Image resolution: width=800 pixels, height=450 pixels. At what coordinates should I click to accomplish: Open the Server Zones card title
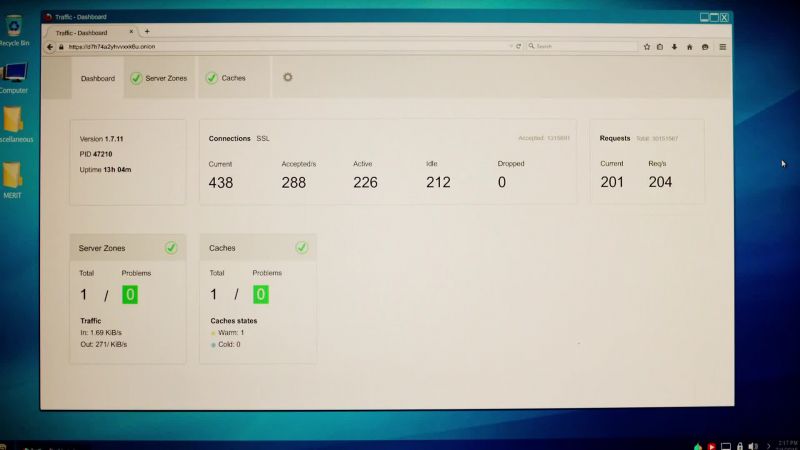tap(102, 248)
